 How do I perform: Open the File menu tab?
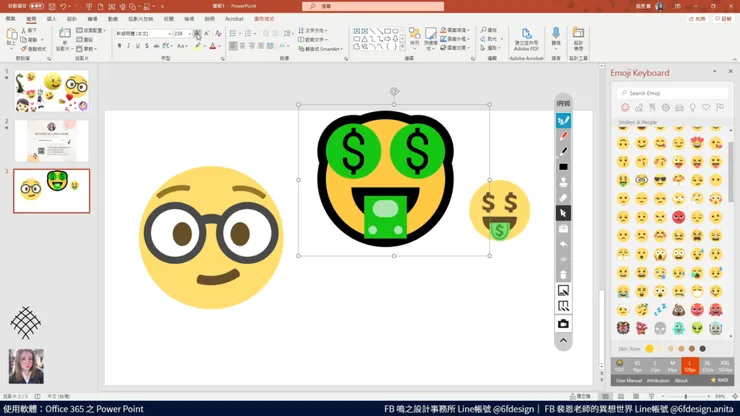[10, 19]
